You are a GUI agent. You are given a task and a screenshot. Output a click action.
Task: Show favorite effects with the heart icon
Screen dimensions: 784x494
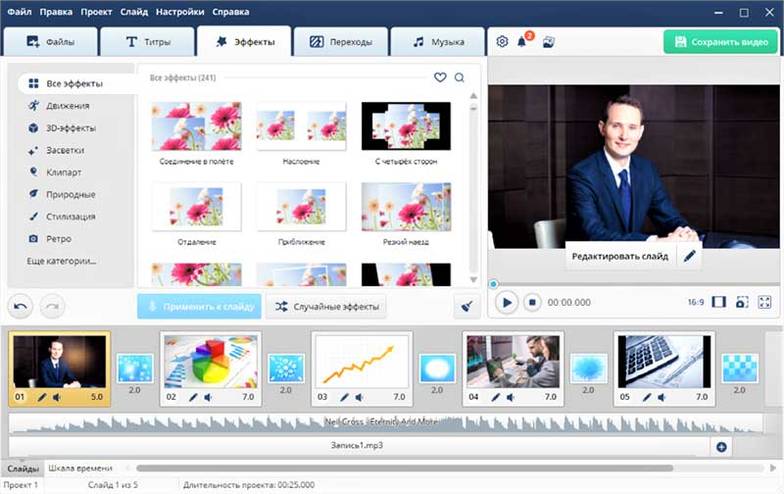(x=440, y=78)
